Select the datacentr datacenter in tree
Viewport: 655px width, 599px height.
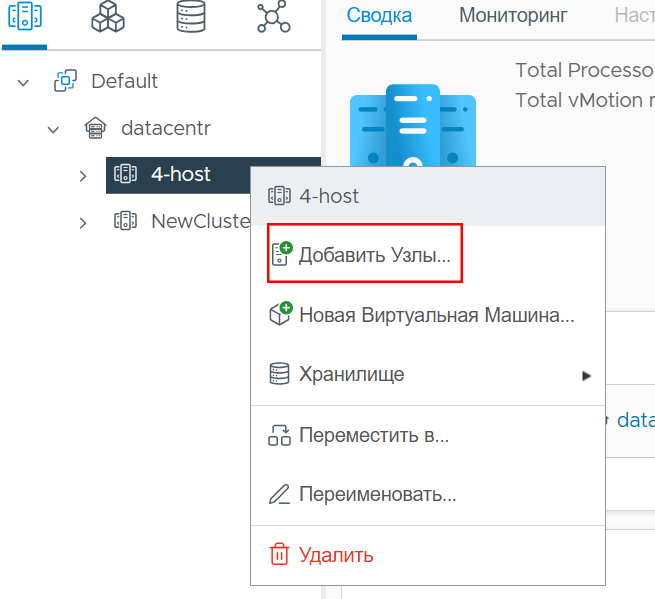(x=165, y=128)
